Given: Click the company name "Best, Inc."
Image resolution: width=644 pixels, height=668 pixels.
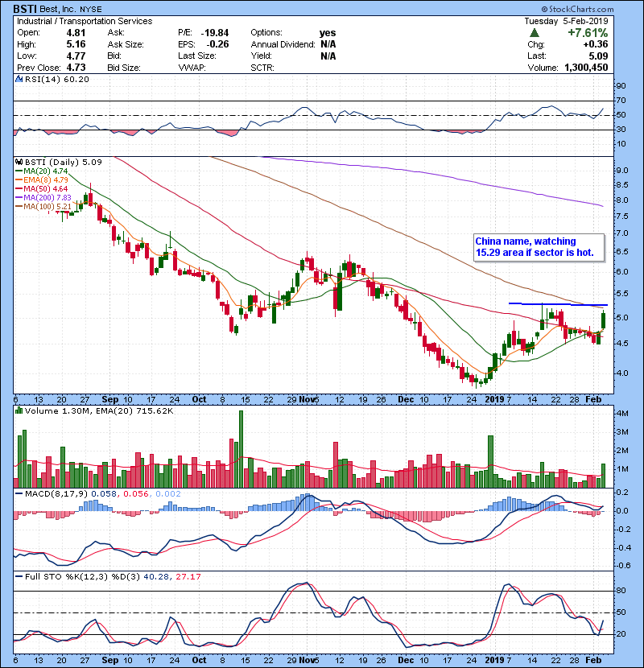Looking at the screenshot, I should click(x=57, y=9).
